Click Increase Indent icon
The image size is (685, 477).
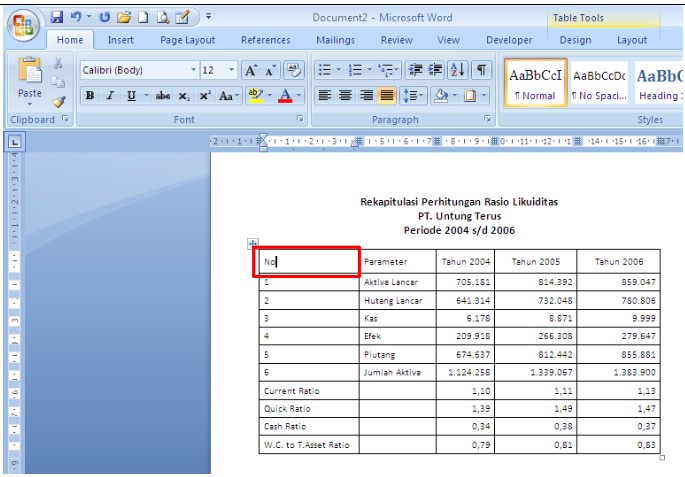coord(435,70)
